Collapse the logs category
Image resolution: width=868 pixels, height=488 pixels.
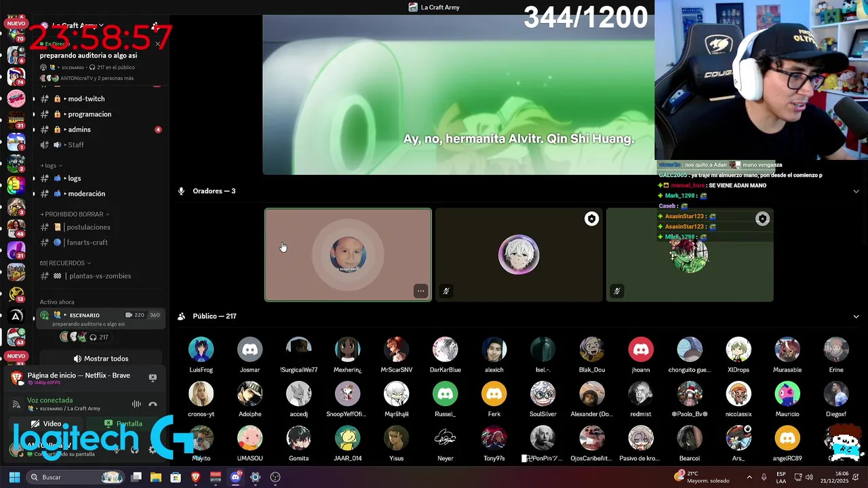coord(52,165)
